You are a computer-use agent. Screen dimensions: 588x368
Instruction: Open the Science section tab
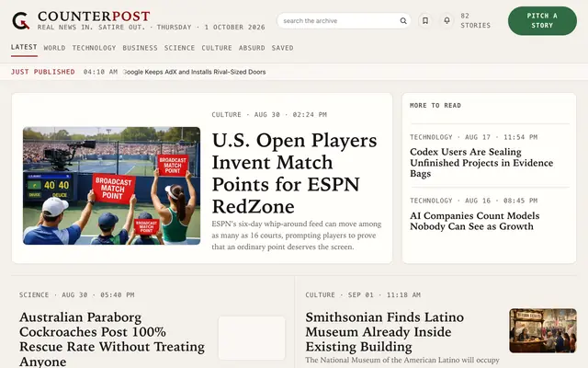179,48
